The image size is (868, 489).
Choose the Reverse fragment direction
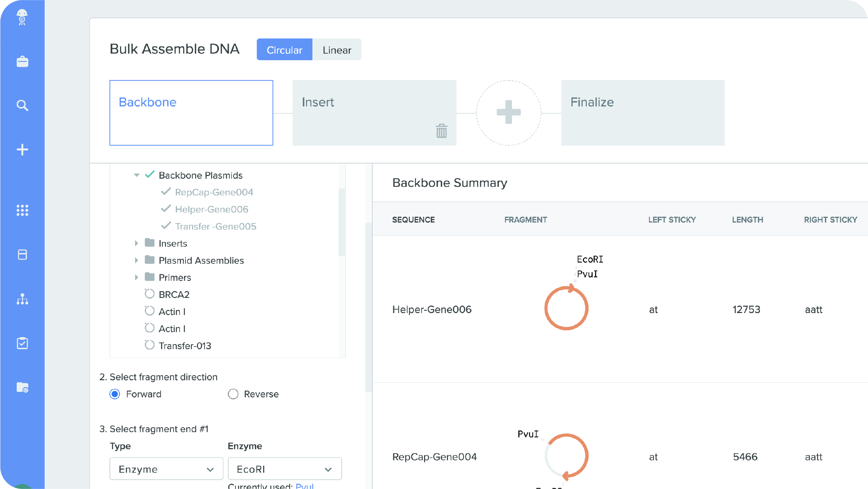[233, 394]
